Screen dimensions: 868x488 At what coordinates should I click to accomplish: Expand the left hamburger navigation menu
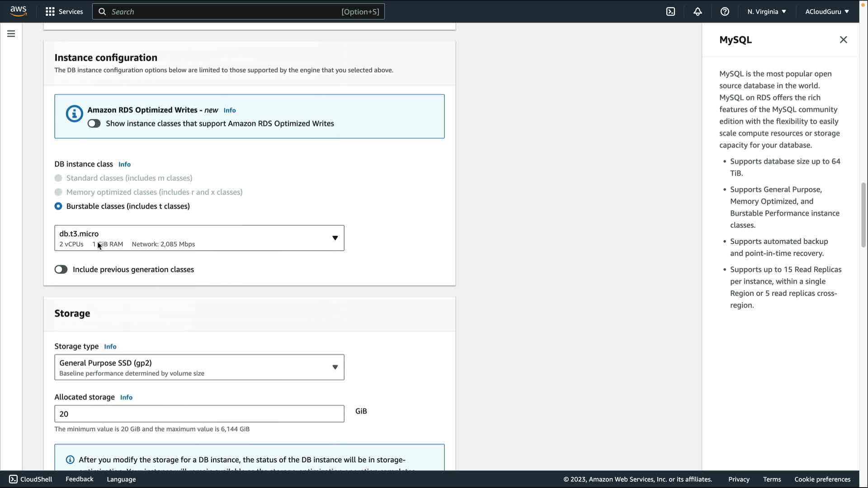11,34
